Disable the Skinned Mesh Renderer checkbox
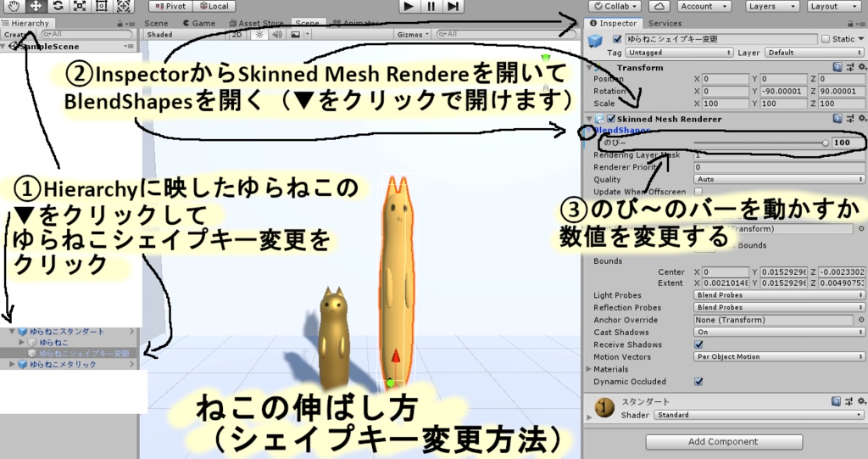This screenshot has height=459, width=868. pyautogui.click(x=611, y=119)
